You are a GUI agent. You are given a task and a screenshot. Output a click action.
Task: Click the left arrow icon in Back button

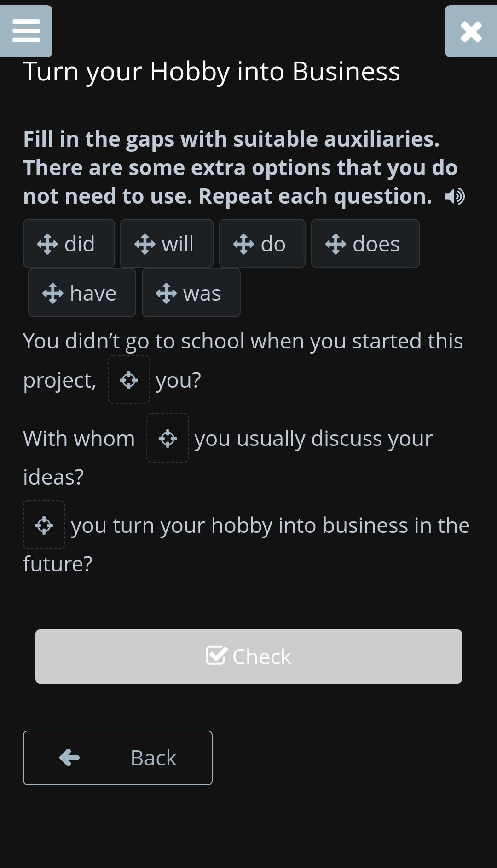[x=69, y=758]
